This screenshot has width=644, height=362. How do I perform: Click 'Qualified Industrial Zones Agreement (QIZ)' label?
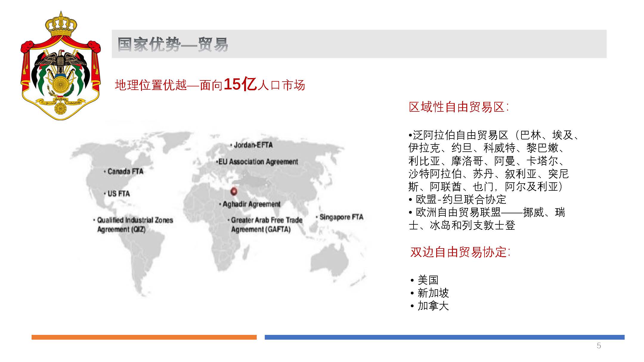point(133,225)
